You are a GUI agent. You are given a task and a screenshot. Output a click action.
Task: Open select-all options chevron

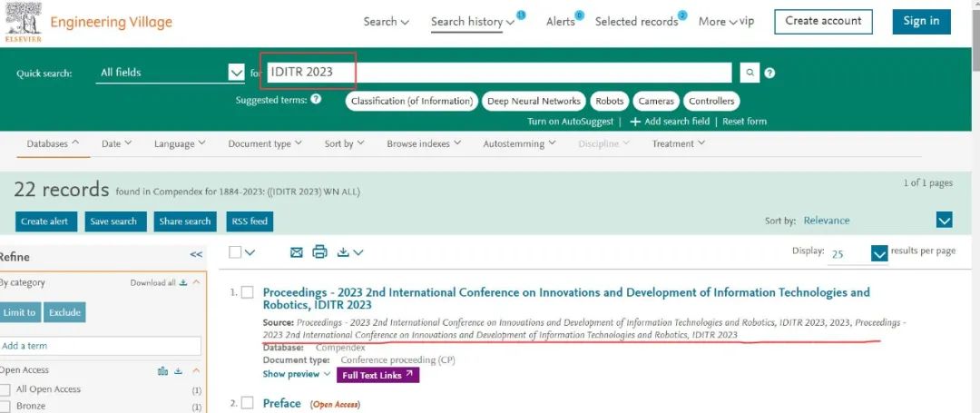[x=250, y=252]
